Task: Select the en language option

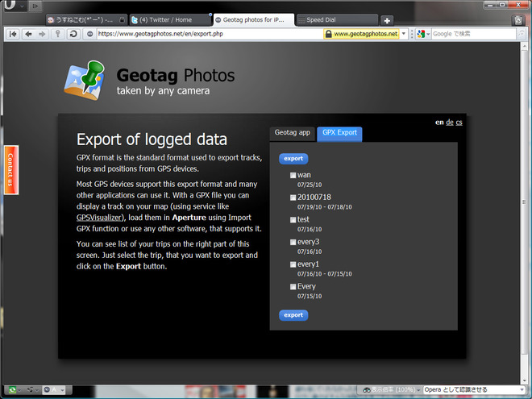Action: pyautogui.click(x=439, y=123)
